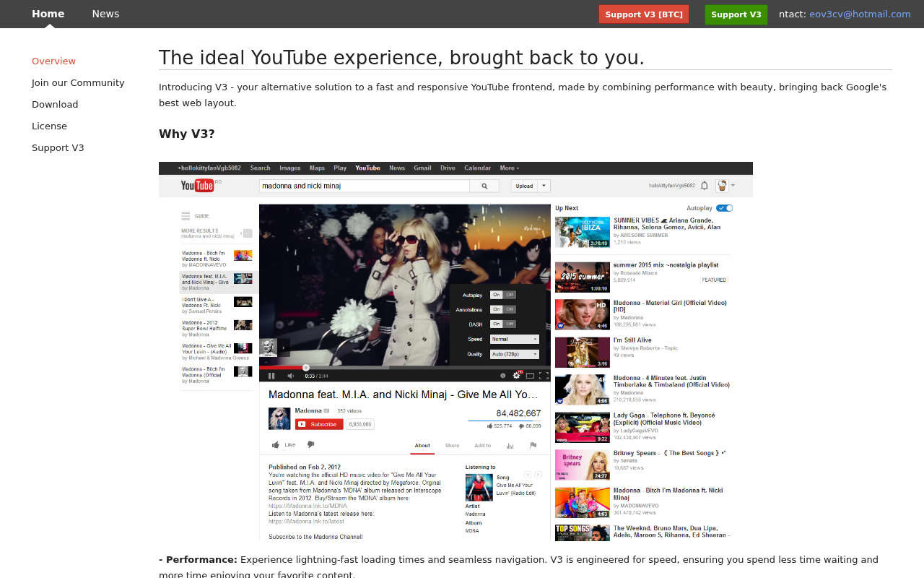Select Join our Community in the sidebar
The width and height of the screenshot is (924, 578).
[x=78, y=82]
